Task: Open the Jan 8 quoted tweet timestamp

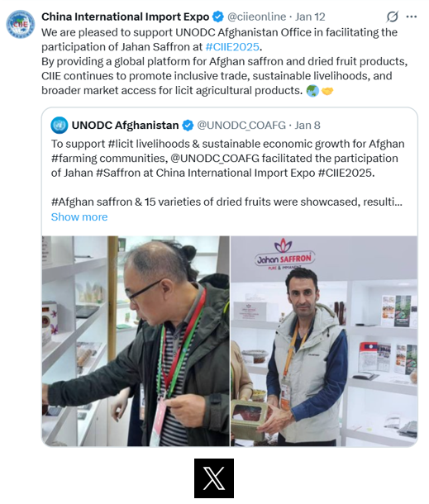Action: (x=307, y=126)
